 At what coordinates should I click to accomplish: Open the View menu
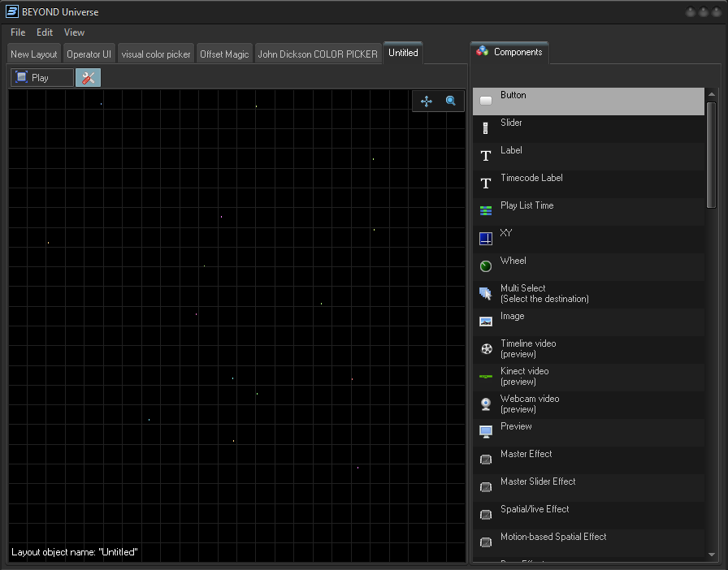click(74, 32)
